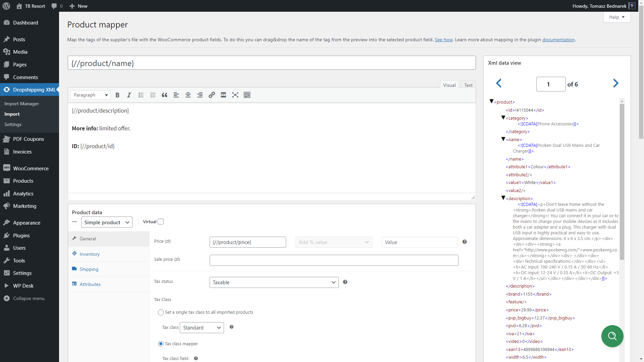Insert a blockquote with toolbar icon

click(164, 95)
